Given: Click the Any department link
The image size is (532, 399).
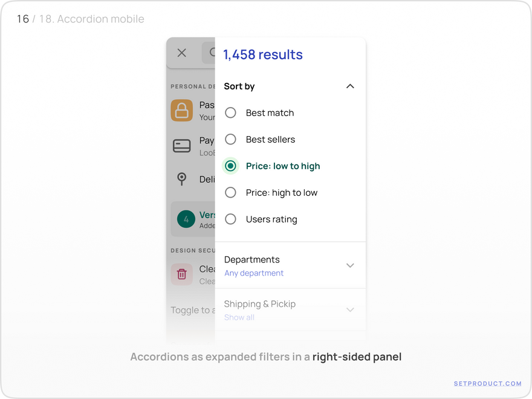Looking at the screenshot, I should click(x=254, y=273).
